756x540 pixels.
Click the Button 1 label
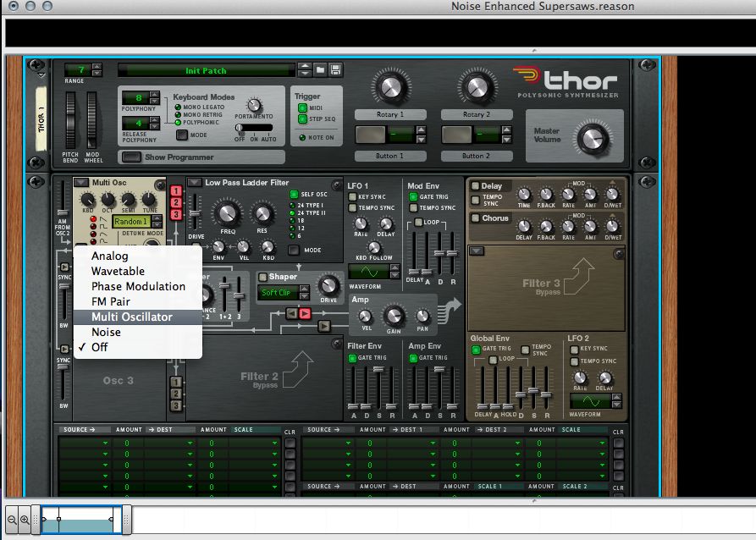pos(390,156)
